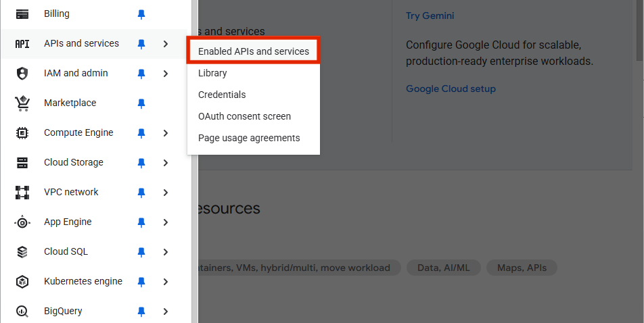
Task: Select Enabled APIs and services
Action: click(x=253, y=51)
